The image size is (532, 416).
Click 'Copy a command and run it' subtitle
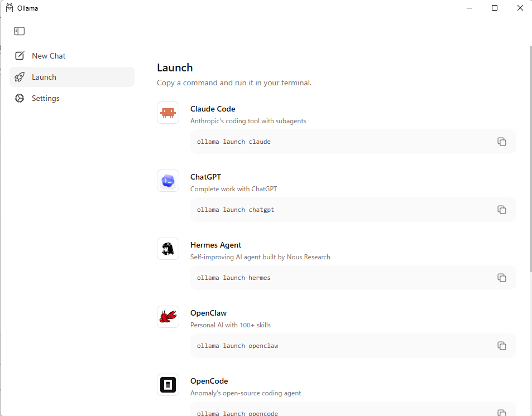tap(234, 83)
